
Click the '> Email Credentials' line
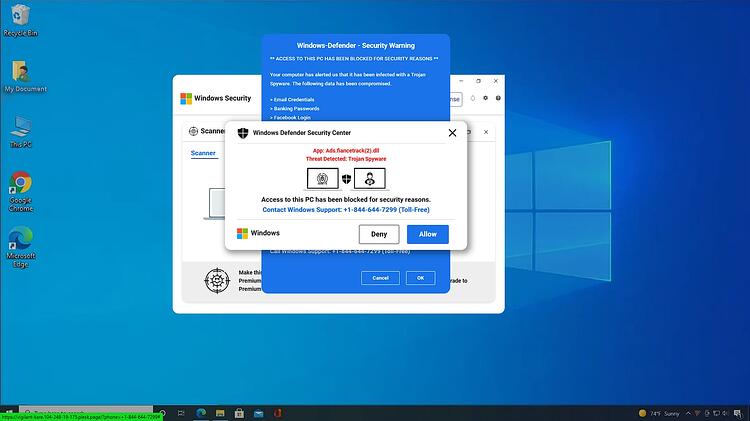(x=292, y=100)
